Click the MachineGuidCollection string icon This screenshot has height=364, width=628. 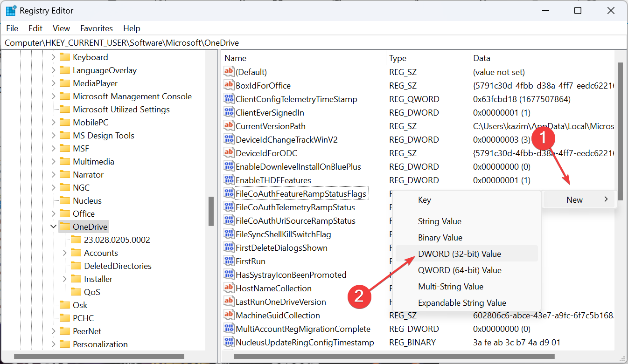(229, 315)
